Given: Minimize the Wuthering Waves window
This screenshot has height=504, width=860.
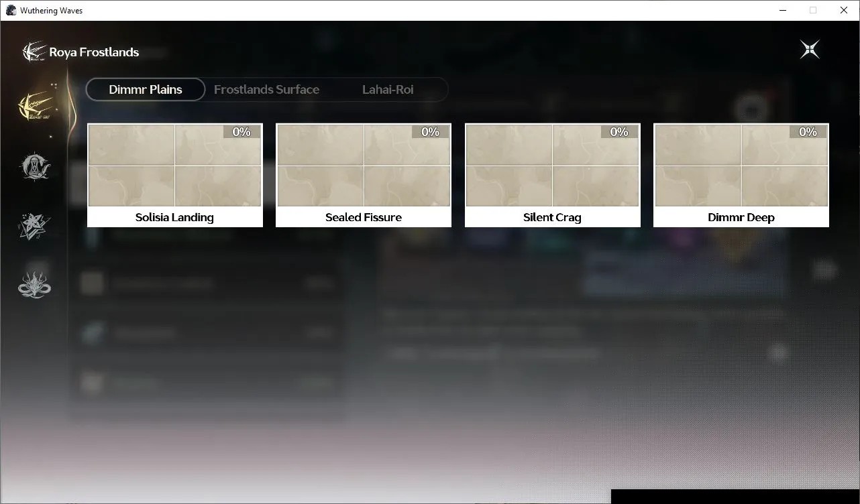Looking at the screenshot, I should click(783, 10).
